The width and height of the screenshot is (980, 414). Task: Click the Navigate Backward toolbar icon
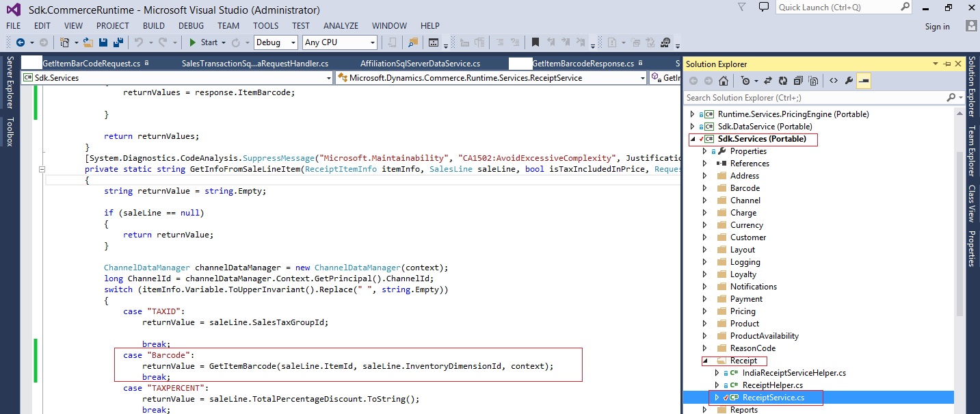(20, 42)
